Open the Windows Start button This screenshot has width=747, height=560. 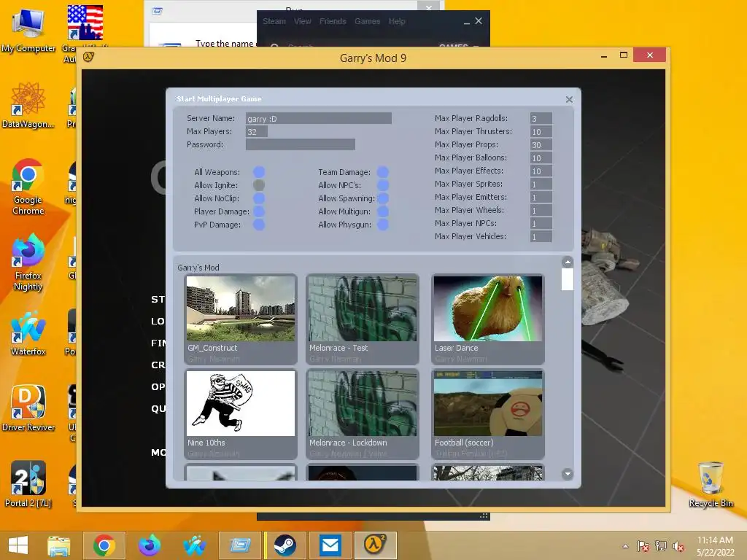point(18,545)
